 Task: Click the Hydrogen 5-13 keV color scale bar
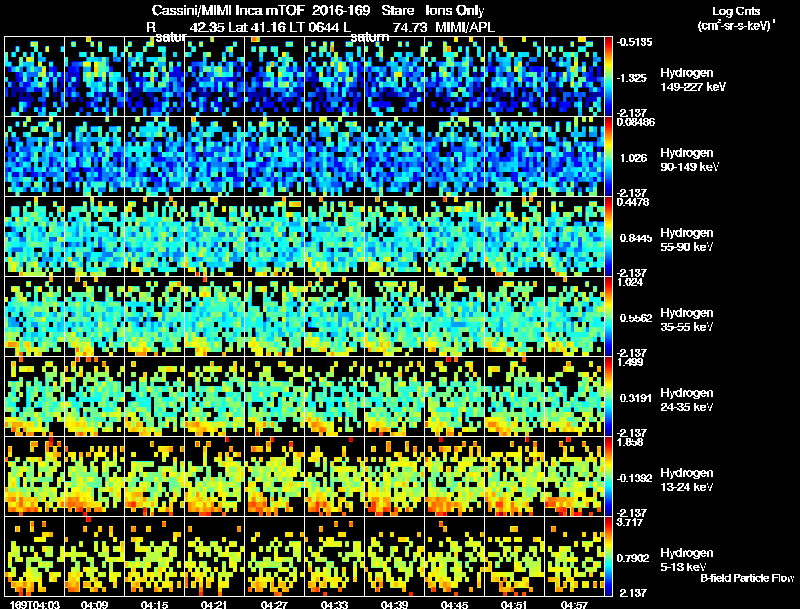pyautogui.click(x=608, y=556)
